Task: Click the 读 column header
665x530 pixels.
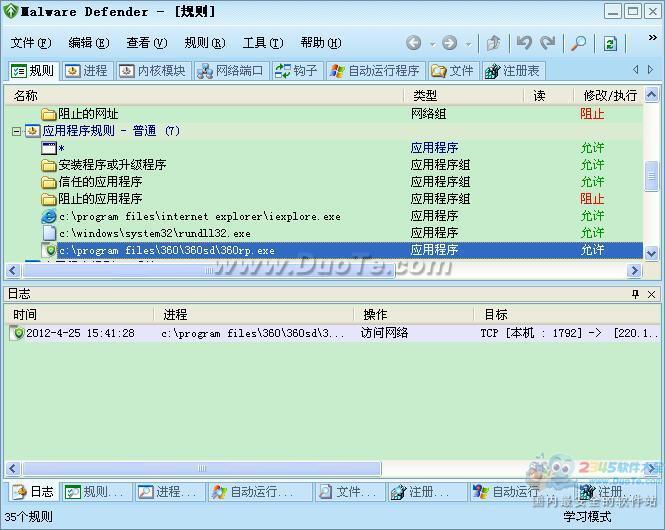Action: tap(549, 96)
